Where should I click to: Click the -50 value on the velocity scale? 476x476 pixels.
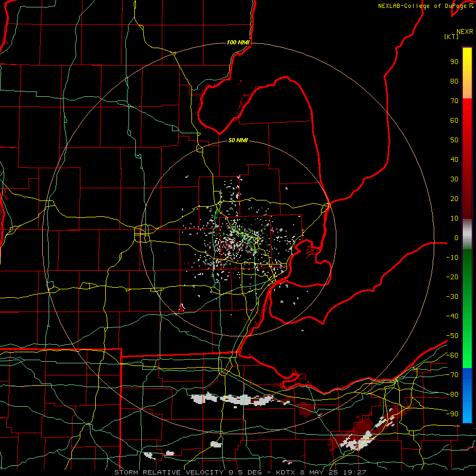point(452,336)
